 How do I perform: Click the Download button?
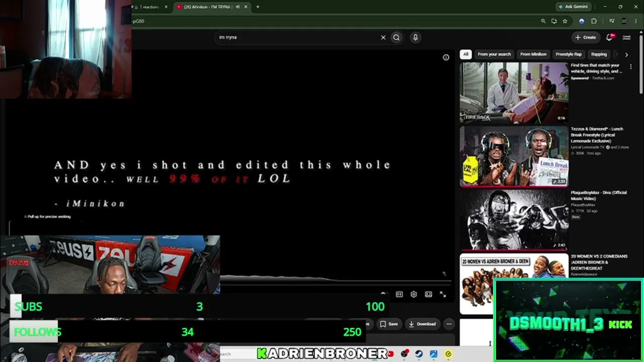tap(422, 324)
